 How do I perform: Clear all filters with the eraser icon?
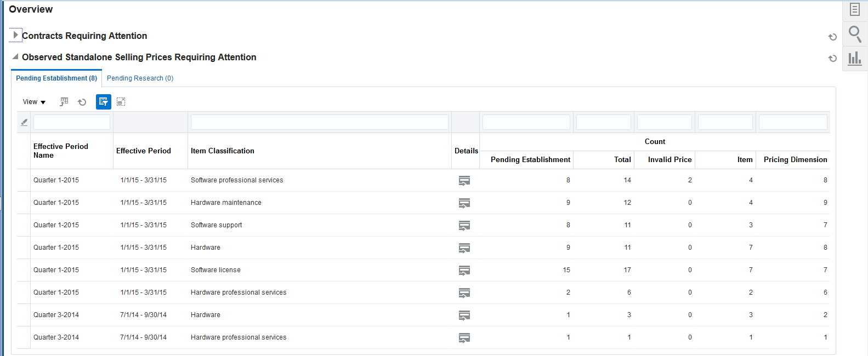tap(24, 123)
